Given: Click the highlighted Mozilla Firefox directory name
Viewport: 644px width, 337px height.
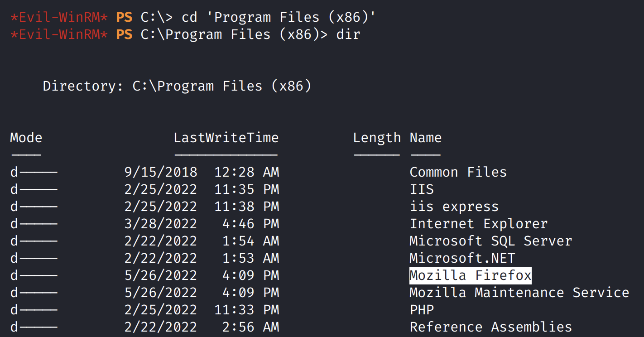Looking at the screenshot, I should pyautogui.click(x=470, y=275).
